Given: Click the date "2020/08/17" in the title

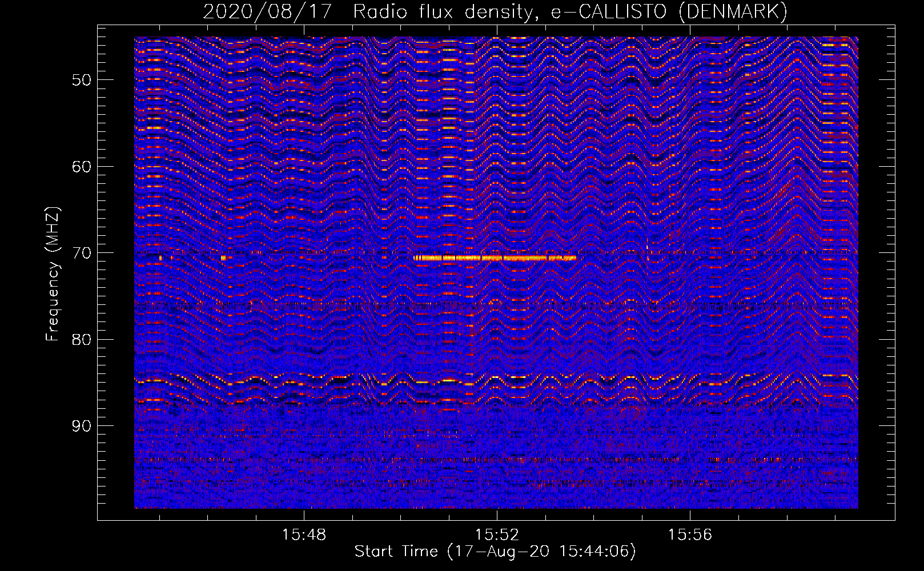Looking at the screenshot, I should [x=267, y=12].
